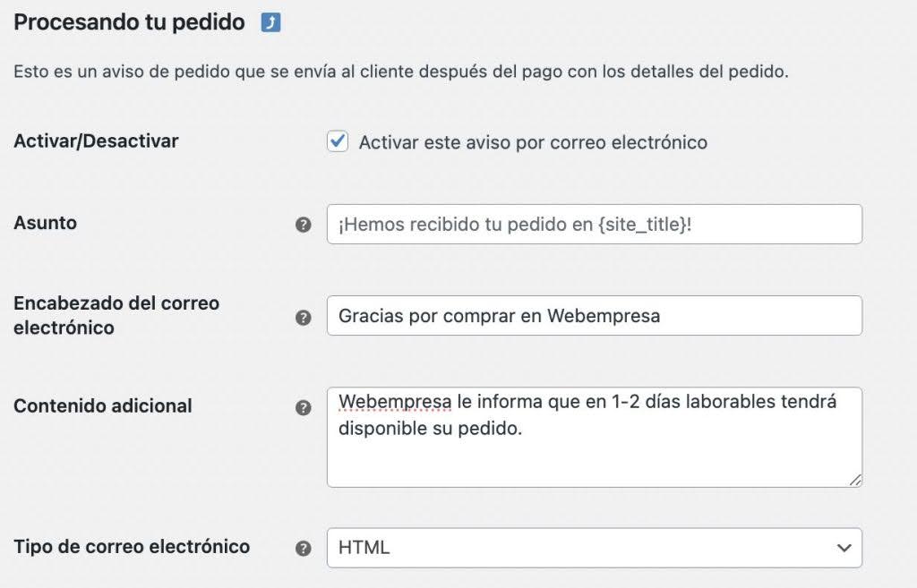Viewport: 917px width, 588px height.
Task: Click the back arrow beside Procesando tu pedido
Action: coord(270,23)
